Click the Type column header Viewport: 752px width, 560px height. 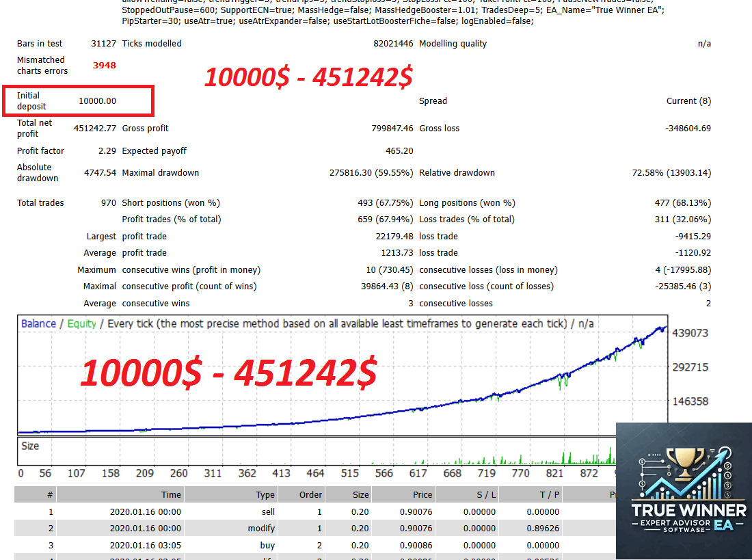tap(265, 494)
